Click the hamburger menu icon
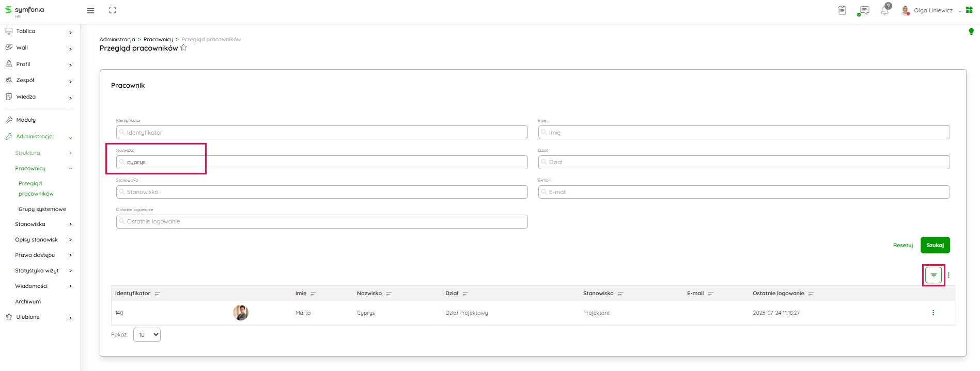Screen dimensions: 980x371 90,10
